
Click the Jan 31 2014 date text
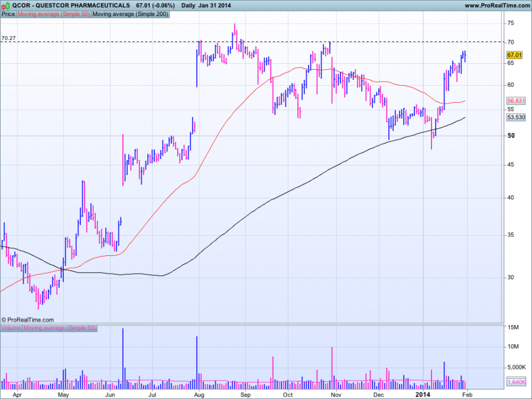click(x=215, y=5)
